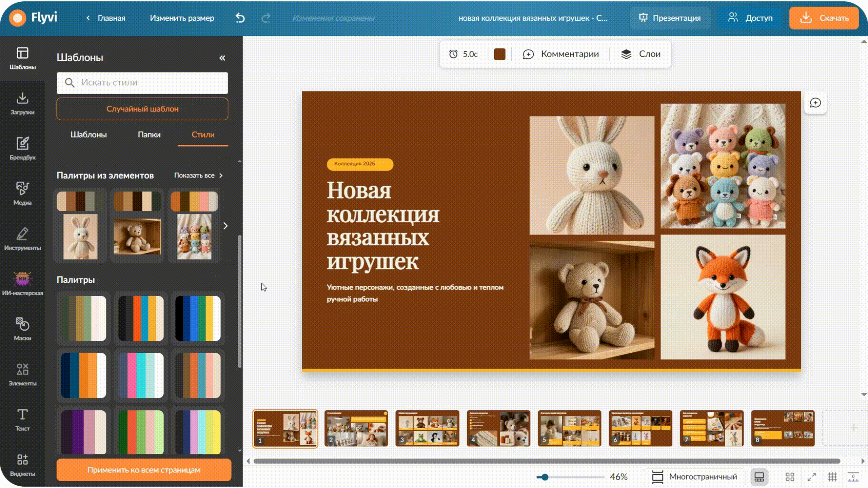Toggle the grid overlay icon in bottom bar
The image size is (868, 488).
click(x=832, y=477)
